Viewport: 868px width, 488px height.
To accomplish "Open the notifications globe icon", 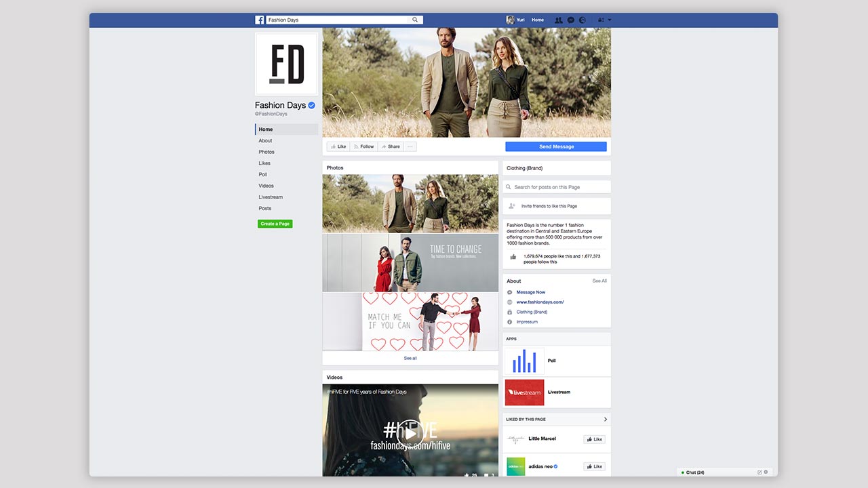I will (x=583, y=20).
